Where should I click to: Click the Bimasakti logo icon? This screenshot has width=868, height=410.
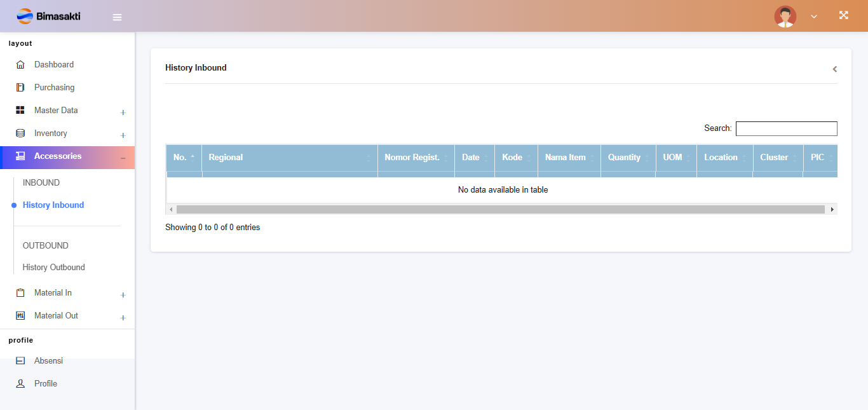[25, 16]
